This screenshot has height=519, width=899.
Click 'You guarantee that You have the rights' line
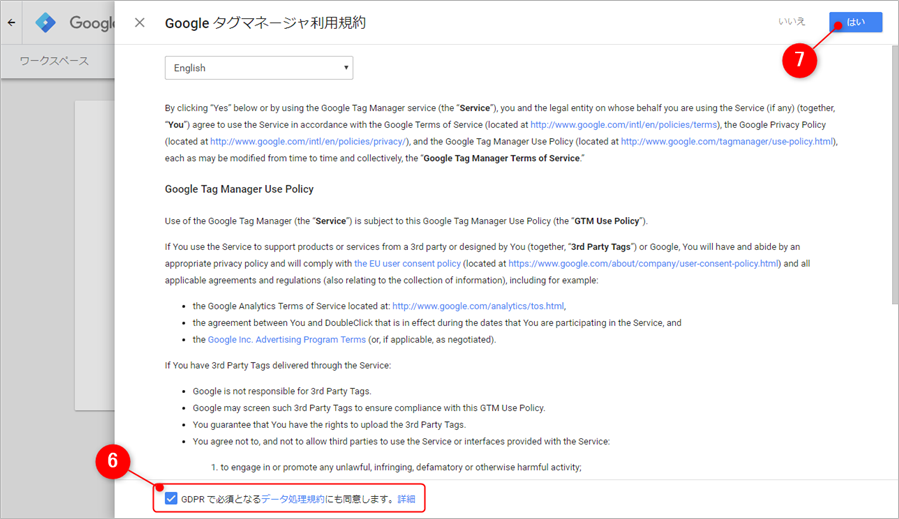[329, 424]
